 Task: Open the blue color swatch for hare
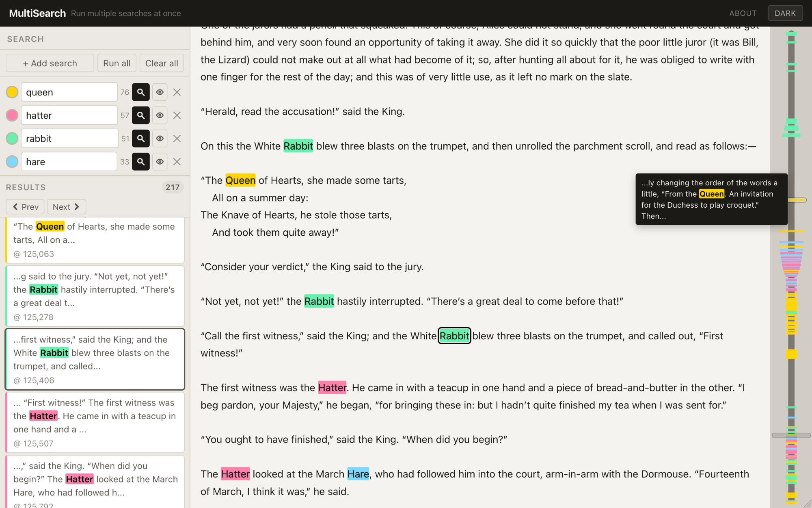12,162
